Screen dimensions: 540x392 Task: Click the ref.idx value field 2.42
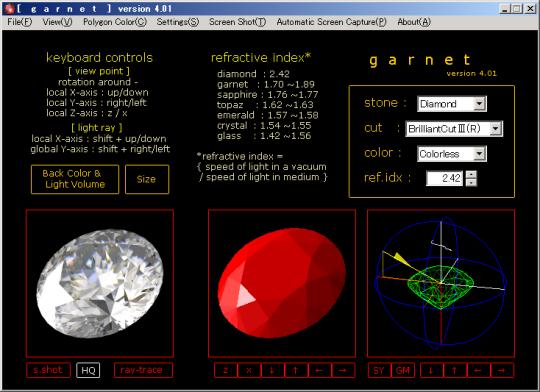[x=445, y=178]
